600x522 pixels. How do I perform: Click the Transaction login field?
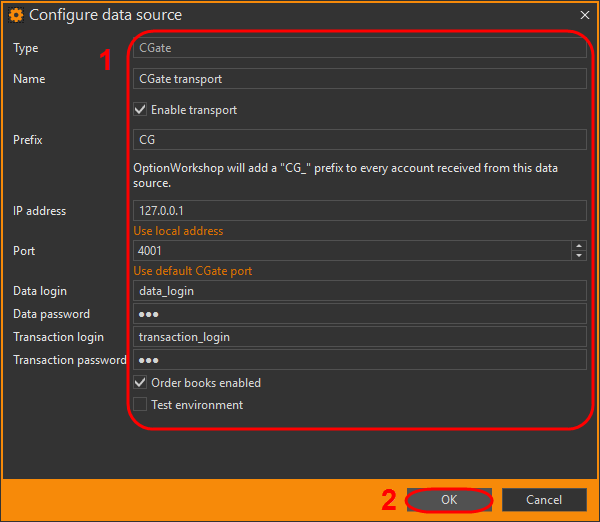pyautogui.click(x=359, y=337)
